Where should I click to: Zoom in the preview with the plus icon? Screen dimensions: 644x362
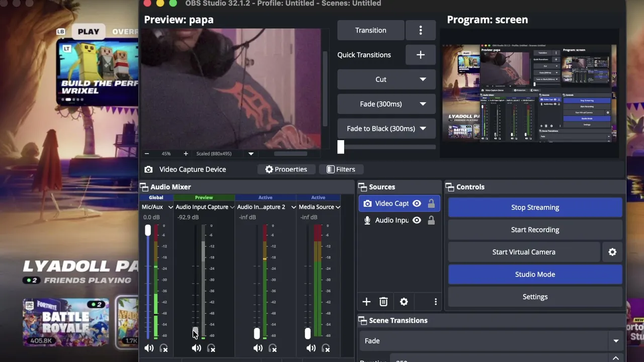pyautogui.click(x=186, y=153)
